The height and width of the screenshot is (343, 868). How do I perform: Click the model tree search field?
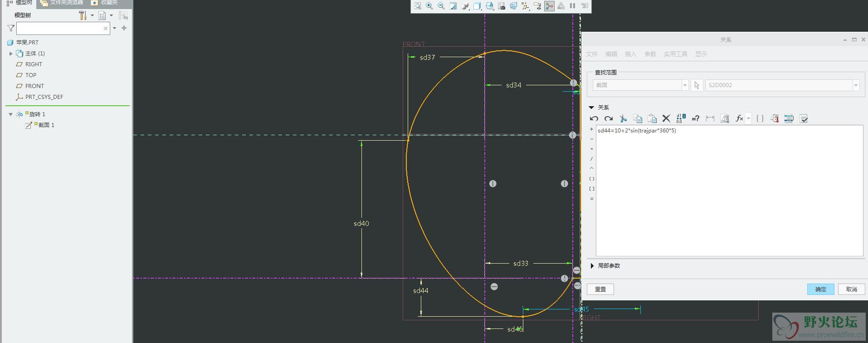[63, 28]
